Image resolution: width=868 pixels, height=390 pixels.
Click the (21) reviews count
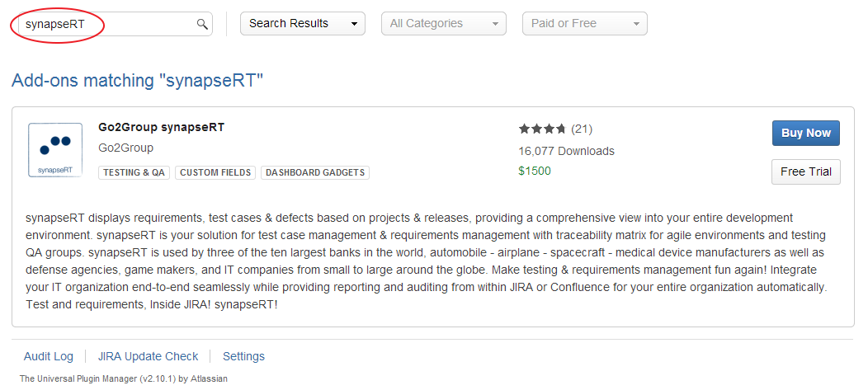pyautogui.click(x=582, y=129)
